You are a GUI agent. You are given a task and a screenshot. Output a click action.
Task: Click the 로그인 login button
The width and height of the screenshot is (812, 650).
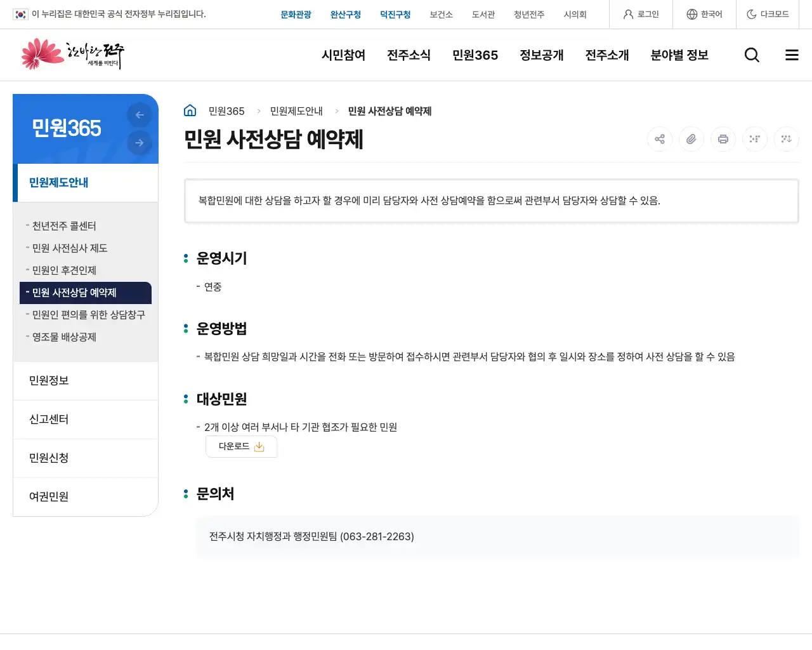(641, 14)
